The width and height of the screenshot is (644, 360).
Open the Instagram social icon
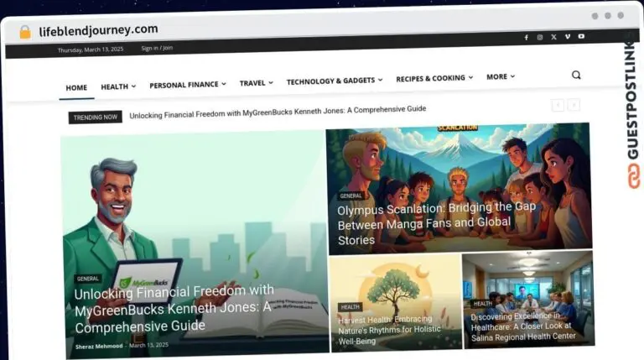click(540, 38)
